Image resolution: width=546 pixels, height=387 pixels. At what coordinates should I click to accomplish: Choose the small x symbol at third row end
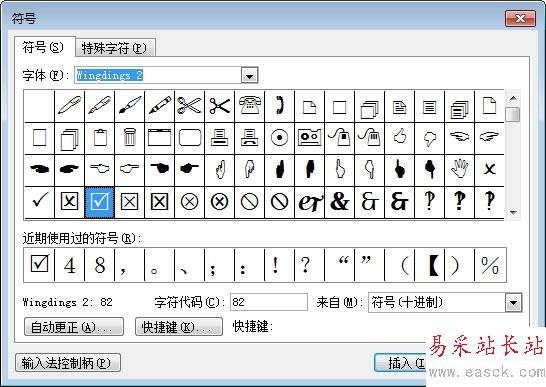pos(489,170)
